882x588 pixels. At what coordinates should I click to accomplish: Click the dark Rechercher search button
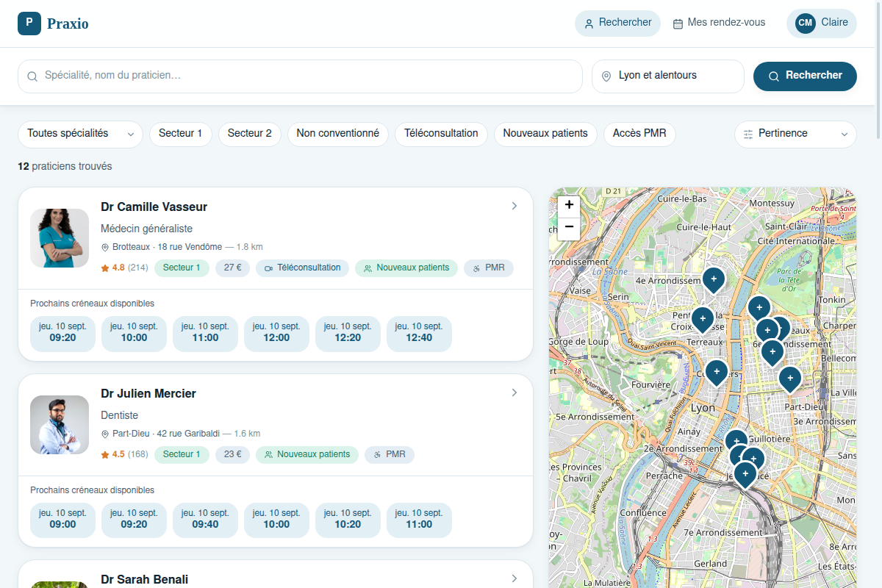pos(805,76)
